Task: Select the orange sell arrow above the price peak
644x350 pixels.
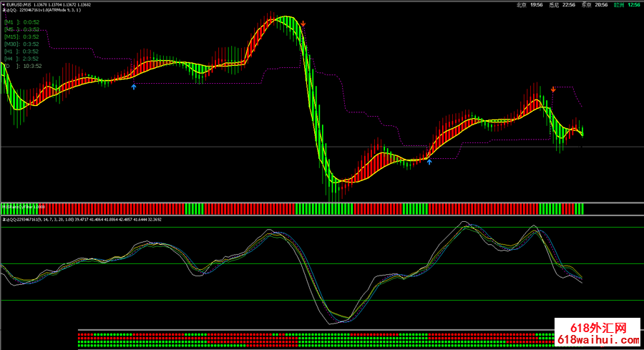Action: 303,24
